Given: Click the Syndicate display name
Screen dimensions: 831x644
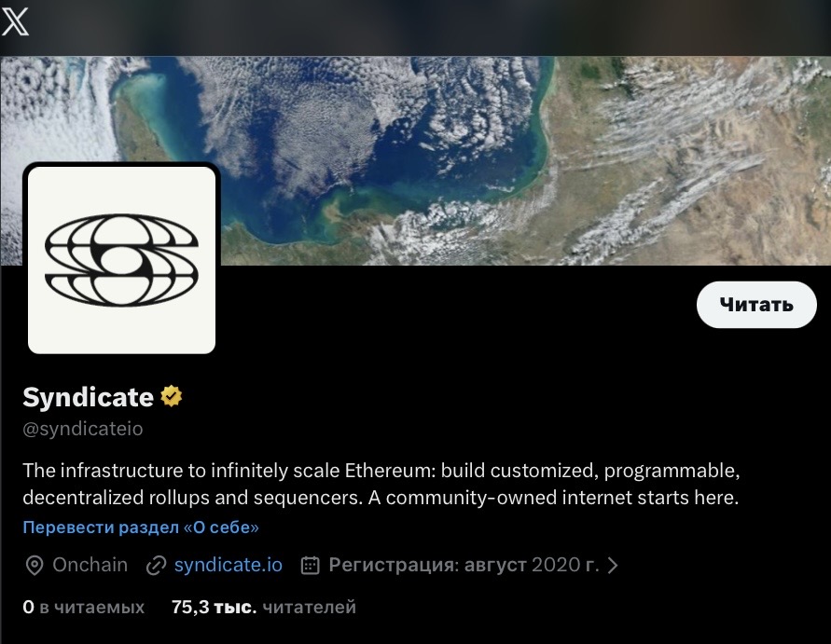Looking at the screenshot, I should [88, 397].
